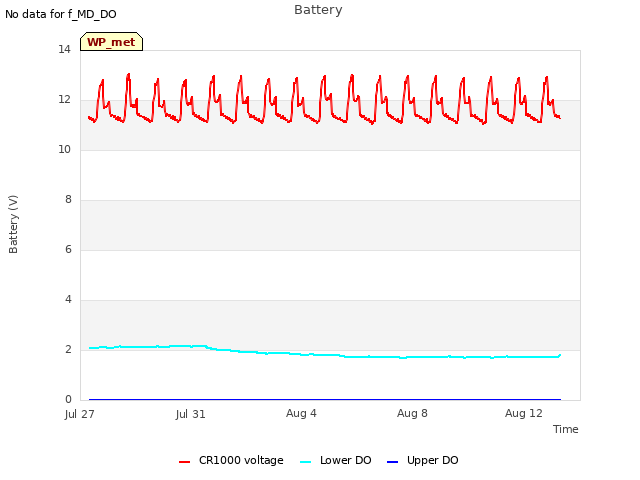
Task: Click the Aug 12 x-axis label
Action: [524, 413]
